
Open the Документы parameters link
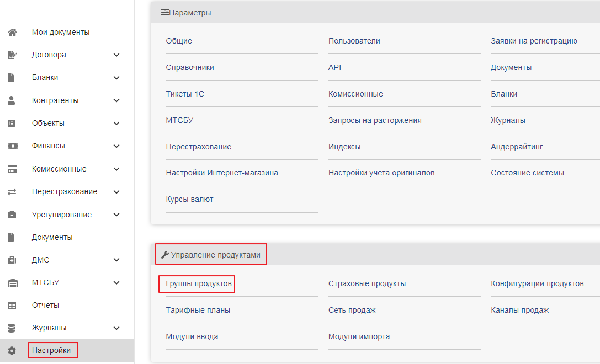pyautogui.click(x=511, y=67)
